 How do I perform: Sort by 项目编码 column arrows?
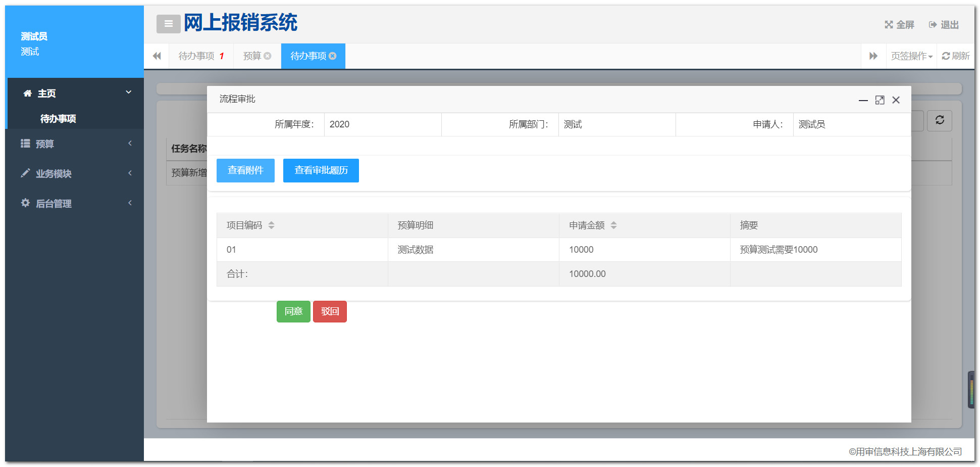coord(271,225)
